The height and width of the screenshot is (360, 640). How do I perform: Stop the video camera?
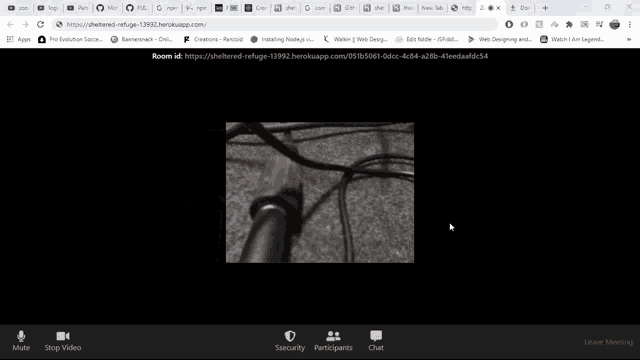[x=62, y=341]
